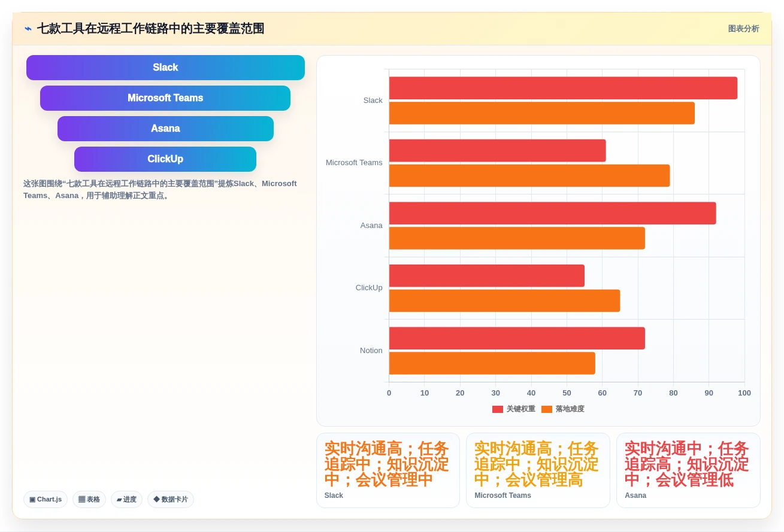
Task: Click the orange Notion bar
Action: [x=492, y=363]
